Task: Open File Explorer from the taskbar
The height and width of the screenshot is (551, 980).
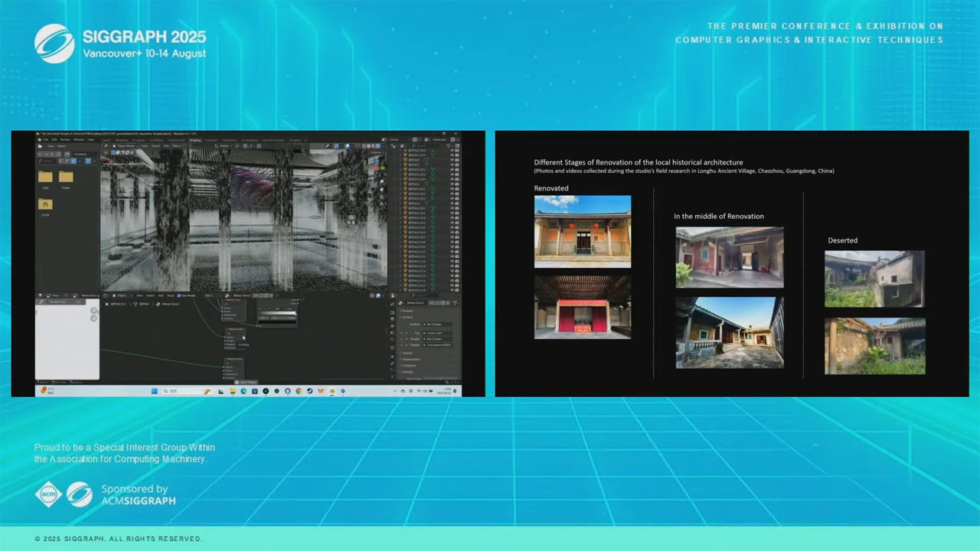Action: (232, 391)
